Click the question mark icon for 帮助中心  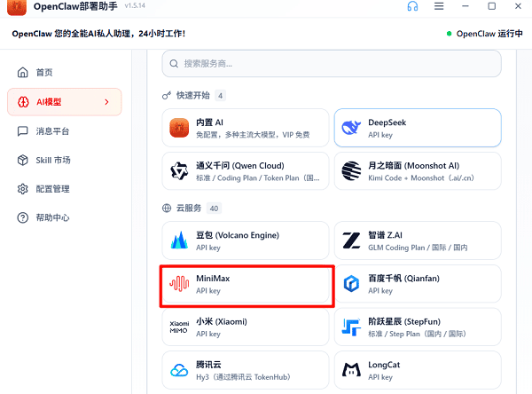click(23, 217)
